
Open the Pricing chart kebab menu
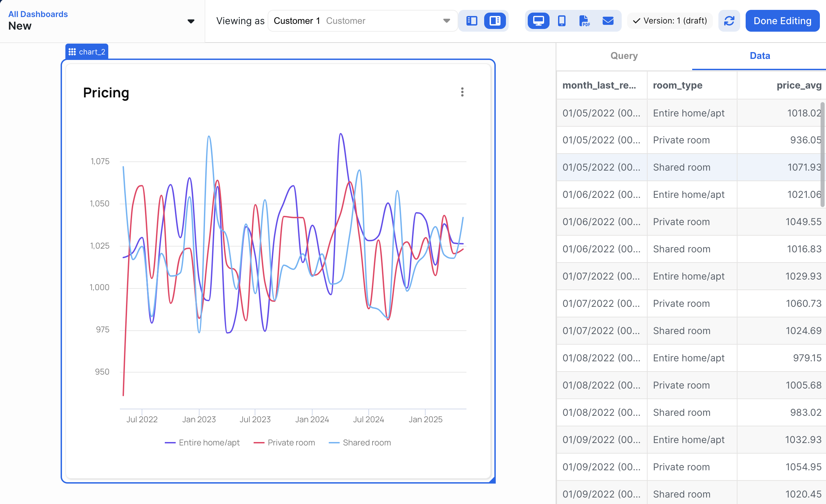(462, 92)
